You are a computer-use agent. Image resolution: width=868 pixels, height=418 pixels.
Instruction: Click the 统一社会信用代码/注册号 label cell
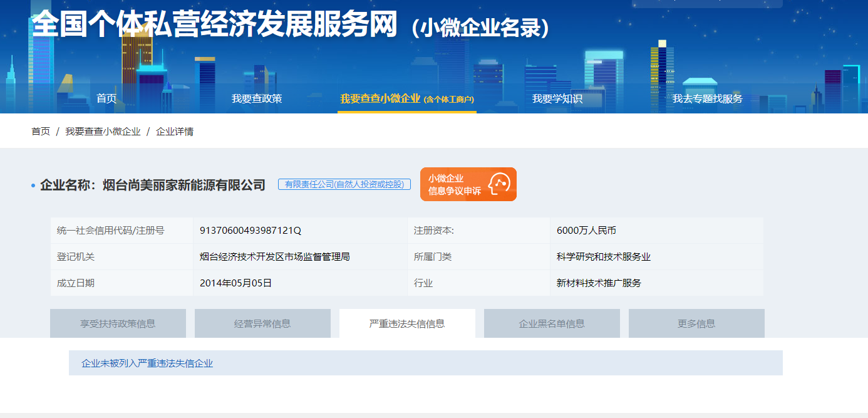click(x=121, y=231)
